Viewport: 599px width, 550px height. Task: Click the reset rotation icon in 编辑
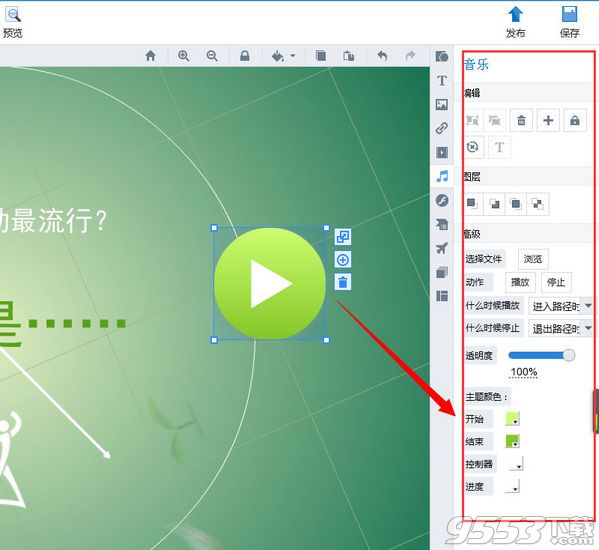[x=473, y=147]
